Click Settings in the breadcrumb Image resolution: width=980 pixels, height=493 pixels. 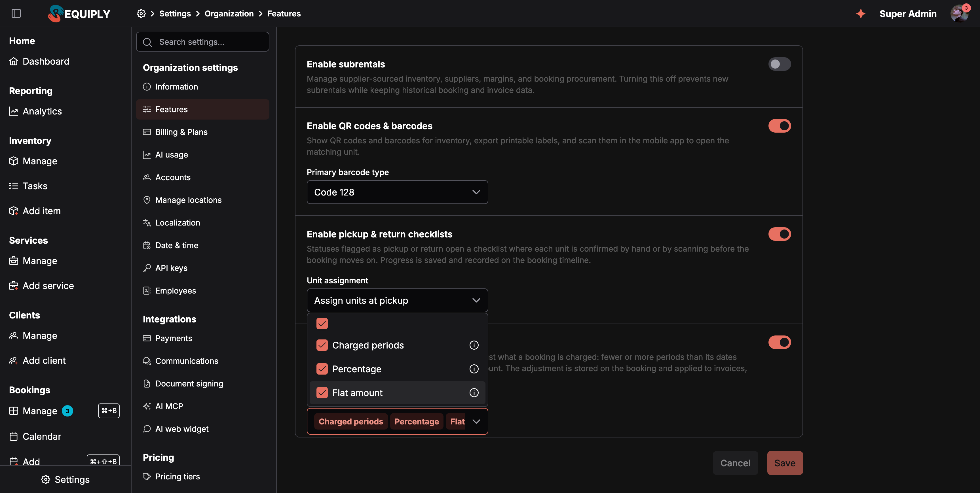[x=175, y=14]
